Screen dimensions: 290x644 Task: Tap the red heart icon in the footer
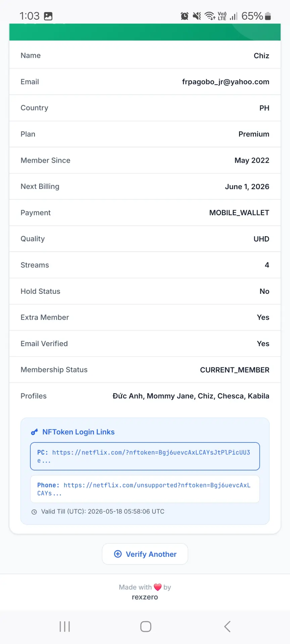(158, 587)
